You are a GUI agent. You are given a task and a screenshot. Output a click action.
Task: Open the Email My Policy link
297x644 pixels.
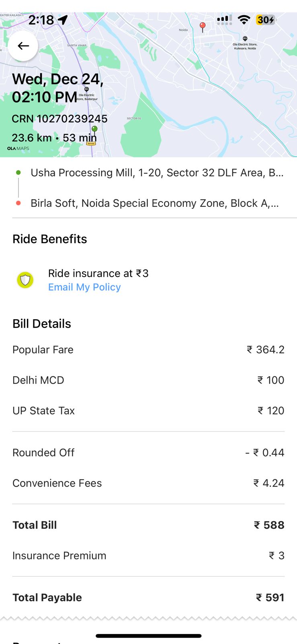pos(84,287)
